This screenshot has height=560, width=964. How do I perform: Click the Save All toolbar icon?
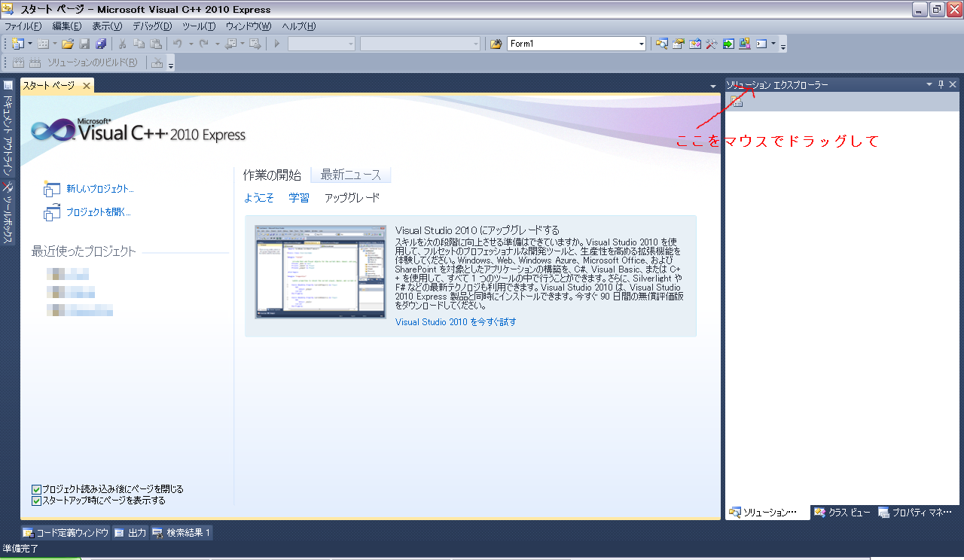(100, 44)
